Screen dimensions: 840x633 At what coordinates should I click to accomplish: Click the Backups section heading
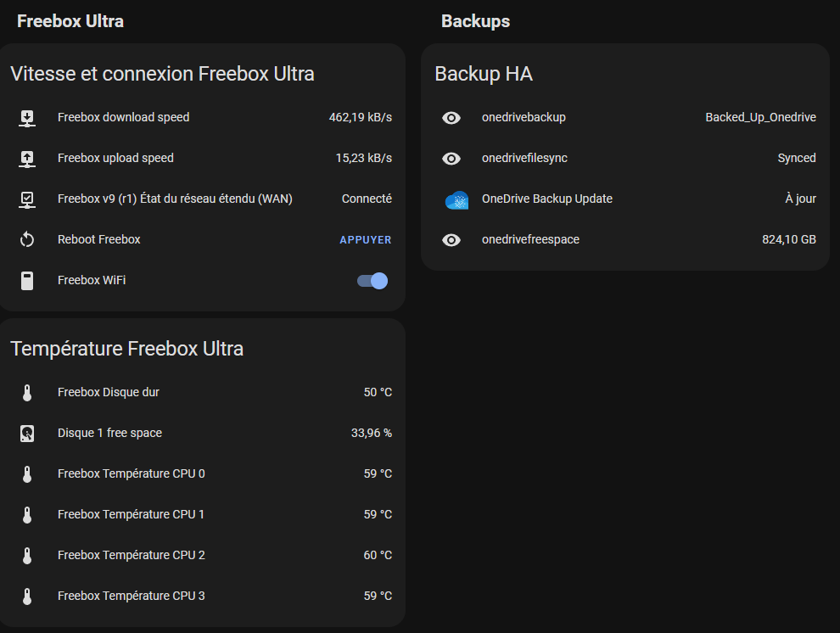[476, 21]
